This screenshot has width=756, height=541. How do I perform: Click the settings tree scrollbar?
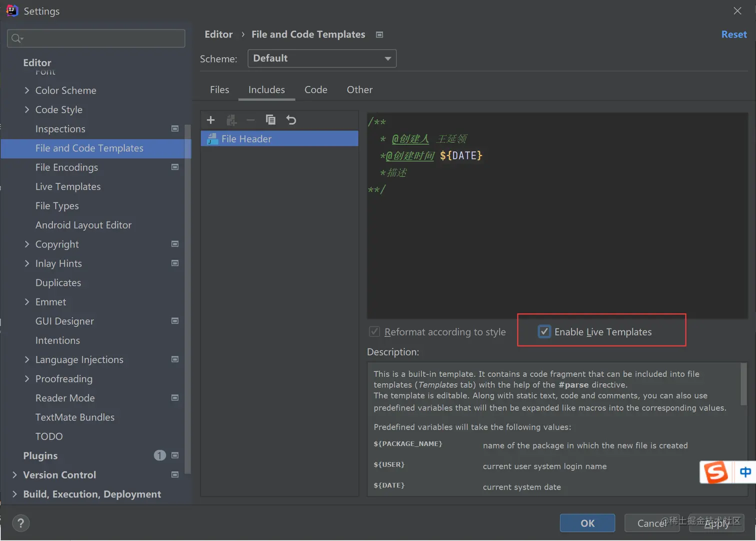[x=188, y=299]
